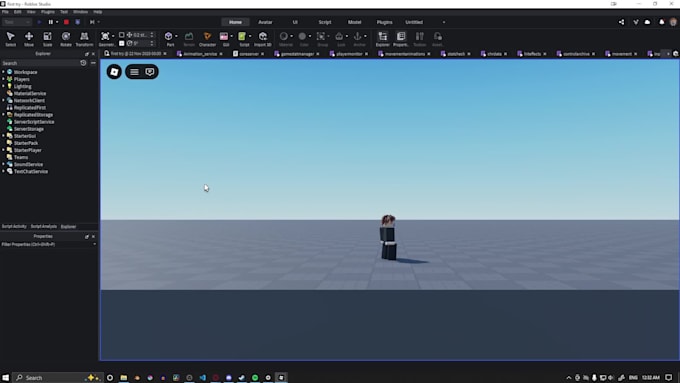This screenshot has width=680, height=383.
Task: Insert a GUI element
Action: pyautogui.click(x=224, y=36)
